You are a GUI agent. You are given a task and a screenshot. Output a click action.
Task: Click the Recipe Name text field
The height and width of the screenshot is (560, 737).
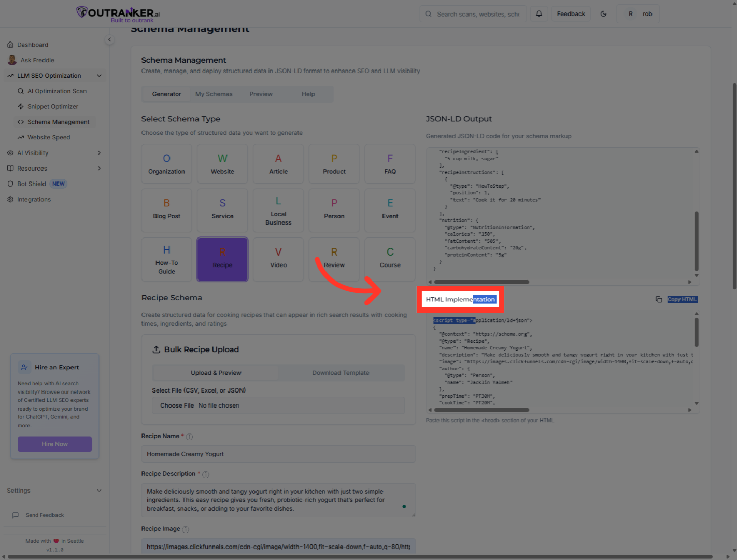point(278,454)
